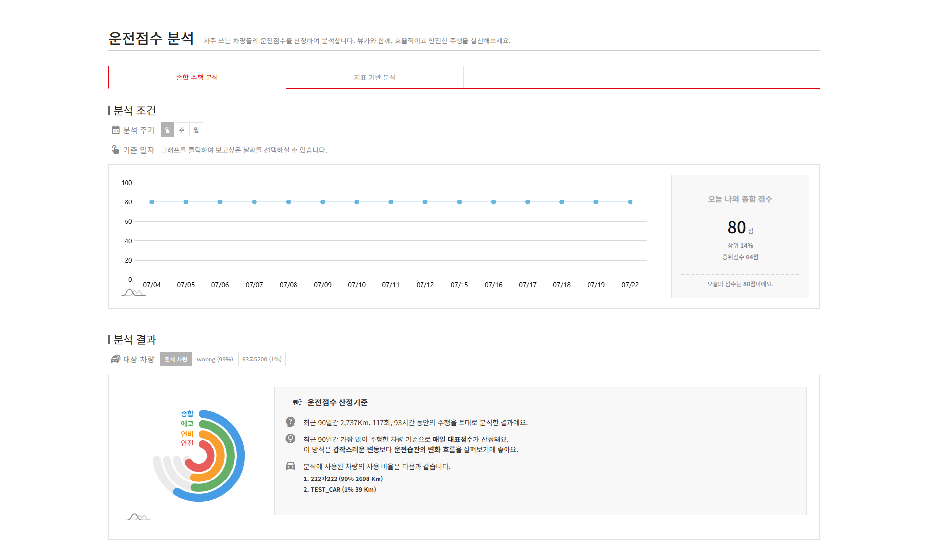Viewport: 927px width, 560px height.
Task: Click the 종합 legend label
Action: click(187, 414)
